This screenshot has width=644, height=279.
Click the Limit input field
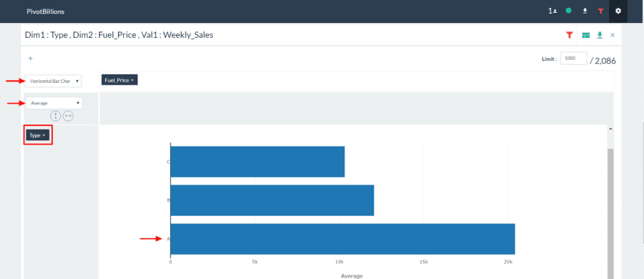point(574,59)
